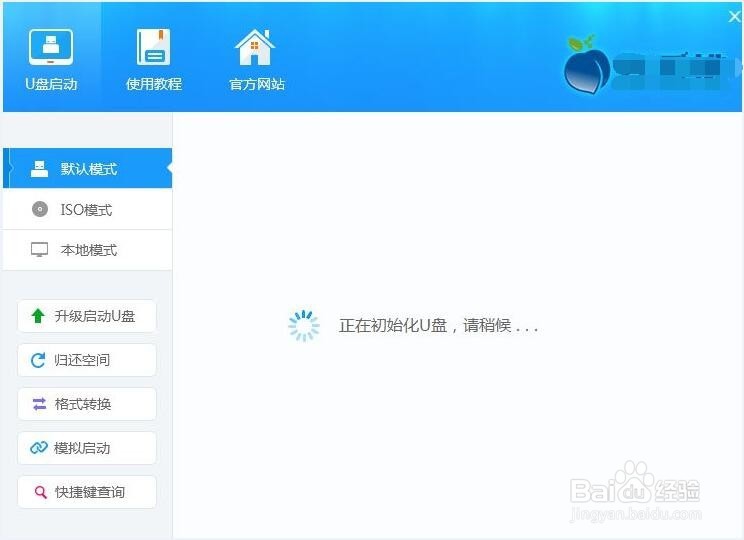Image resolution: width=744 pixels, height=540 pixels.
Task: Switch to 本地模式
Action: (87, 250)
